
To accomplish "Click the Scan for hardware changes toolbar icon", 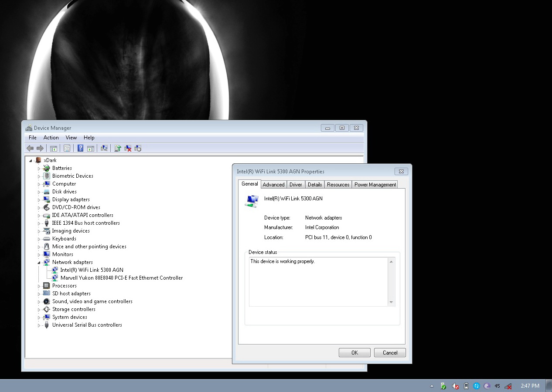I will pos(104,149).
